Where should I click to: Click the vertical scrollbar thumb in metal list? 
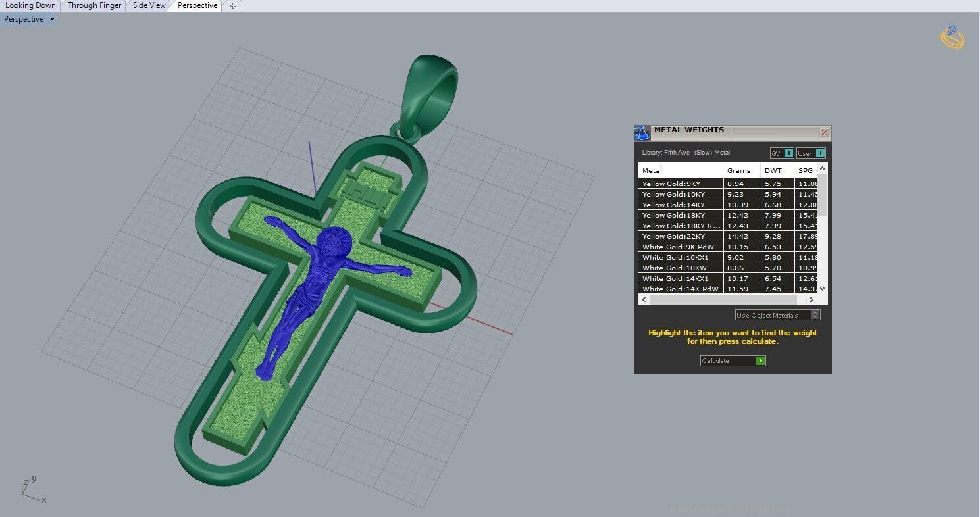click(822, 195)
